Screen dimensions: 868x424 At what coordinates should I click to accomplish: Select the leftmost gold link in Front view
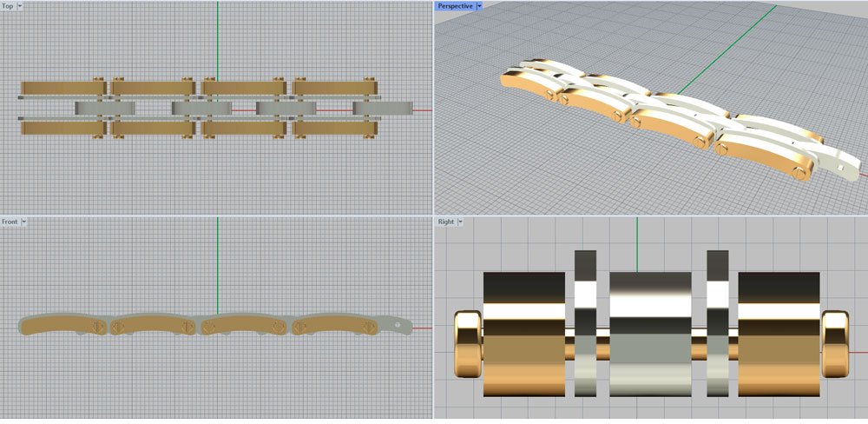click(x=62, y=324)
